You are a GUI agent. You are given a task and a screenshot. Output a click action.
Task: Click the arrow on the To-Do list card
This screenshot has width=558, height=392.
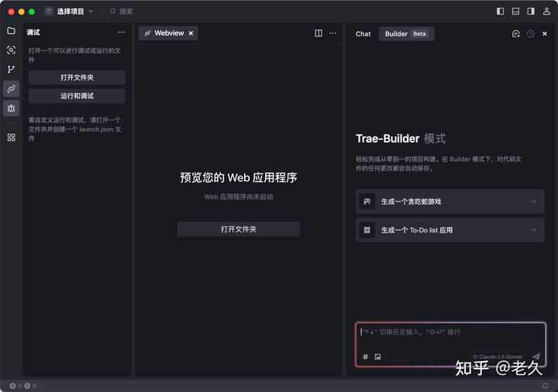[x=532, y=230]
